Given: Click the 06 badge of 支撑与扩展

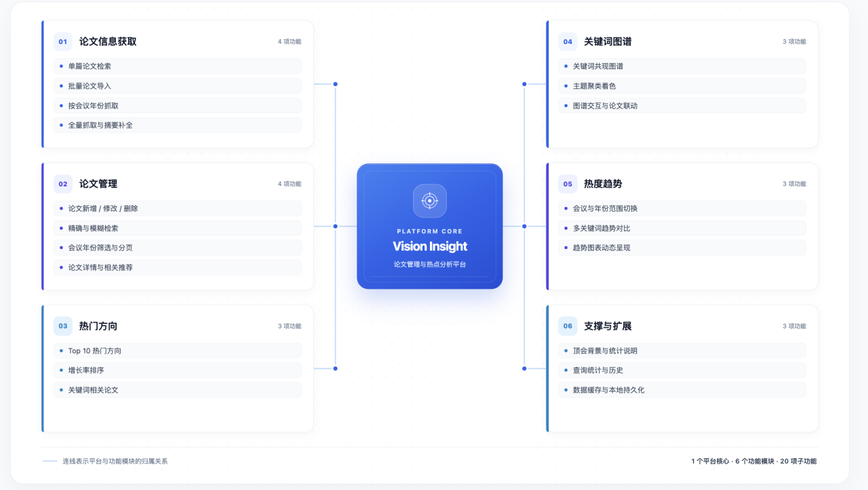Looking at the screenshot, I should [568, 326].
